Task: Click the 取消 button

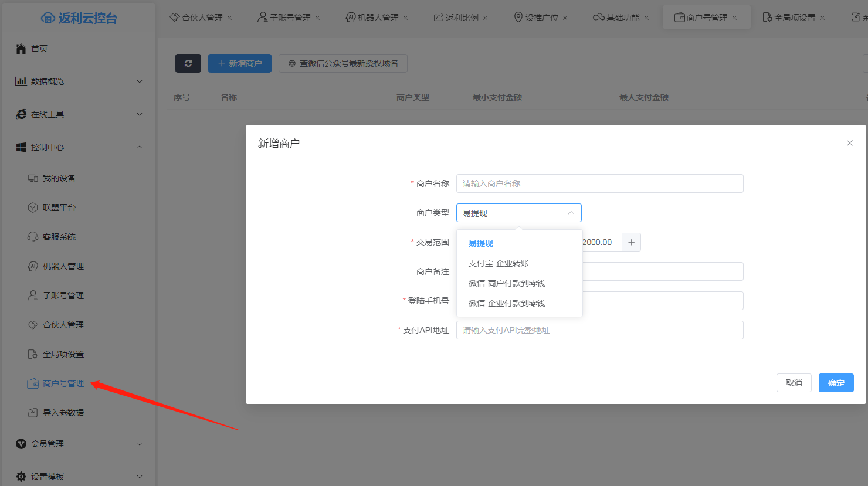Action: point(794,383)
